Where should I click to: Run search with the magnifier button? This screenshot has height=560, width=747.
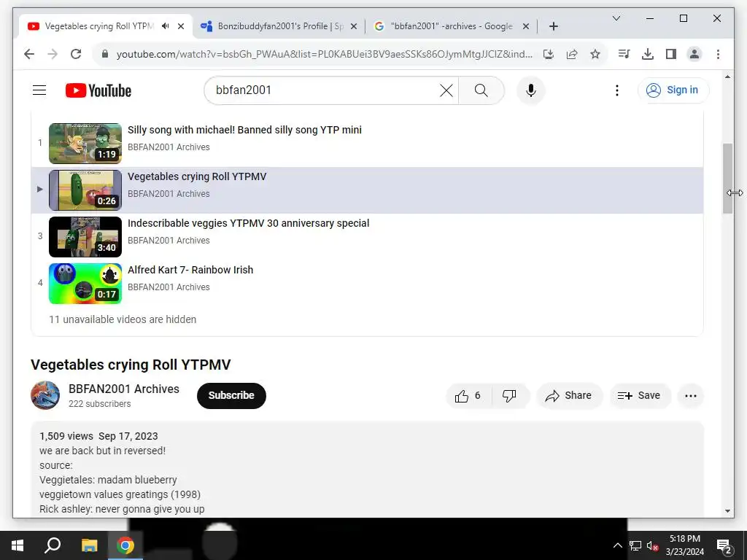point(481,90)
